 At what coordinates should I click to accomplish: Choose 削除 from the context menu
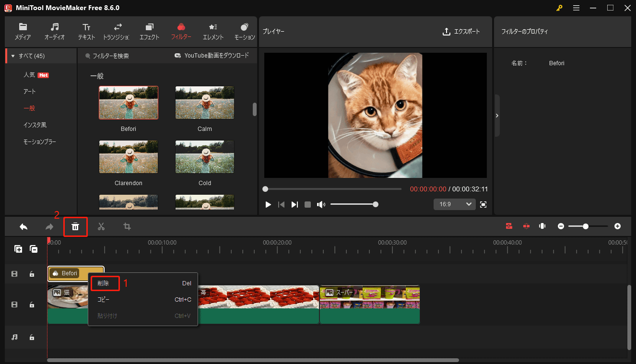click(105, 283)
